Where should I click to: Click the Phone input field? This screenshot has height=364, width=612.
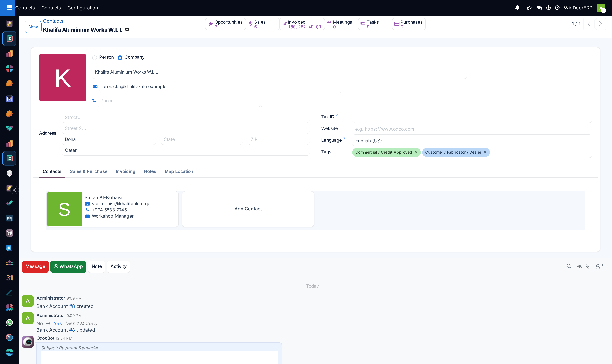click(179, 101)
